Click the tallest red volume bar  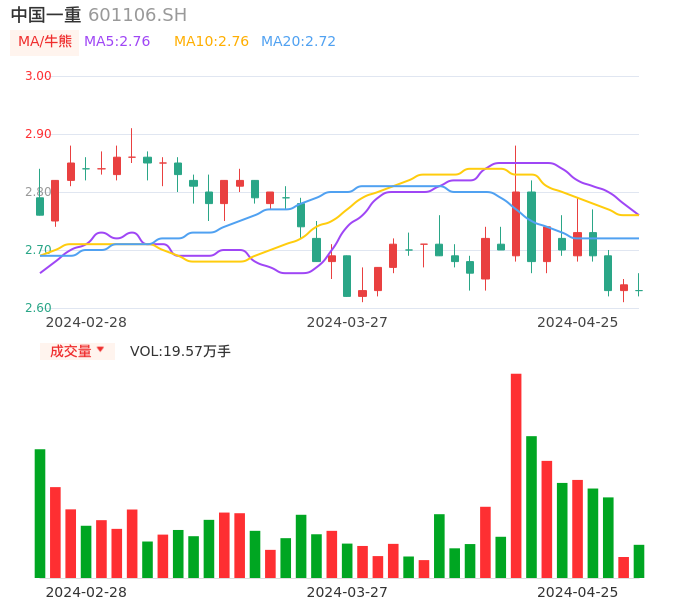516,475
